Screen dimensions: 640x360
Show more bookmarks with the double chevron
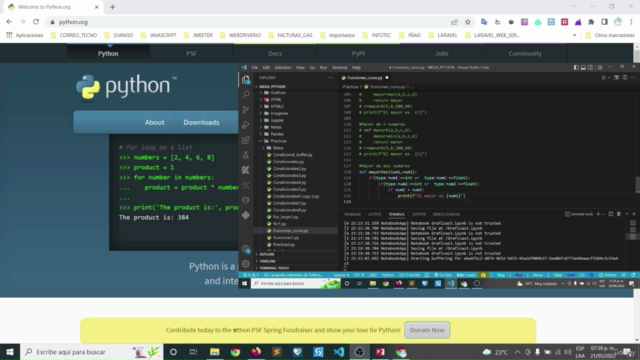click(x=574, y=35)
